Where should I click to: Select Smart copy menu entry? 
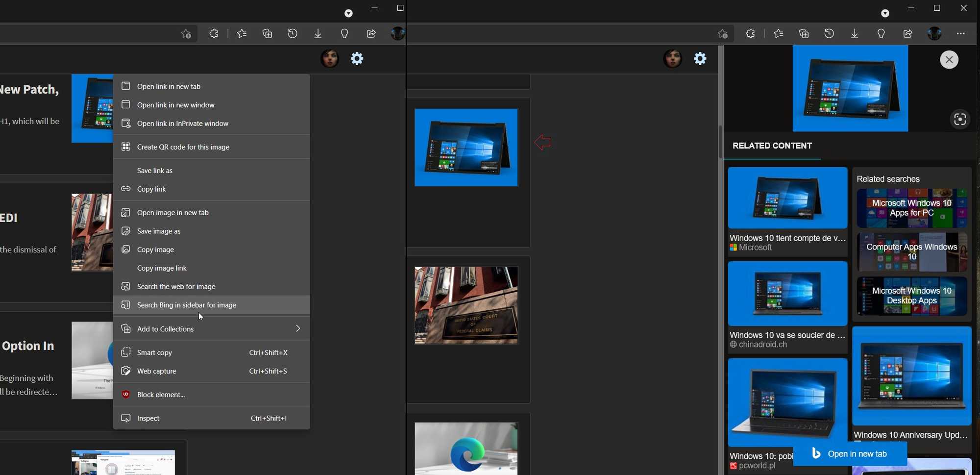(212, 352)
